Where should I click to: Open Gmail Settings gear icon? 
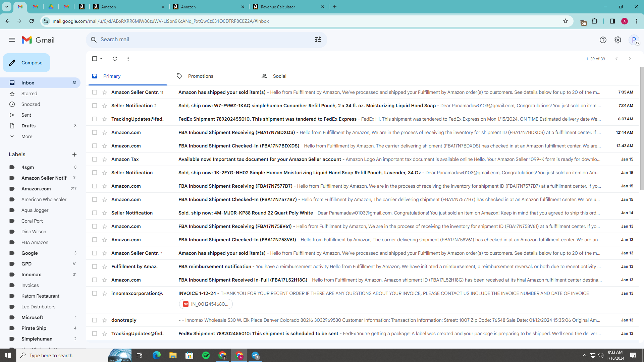pyautogui.click(x=618, y=40)
